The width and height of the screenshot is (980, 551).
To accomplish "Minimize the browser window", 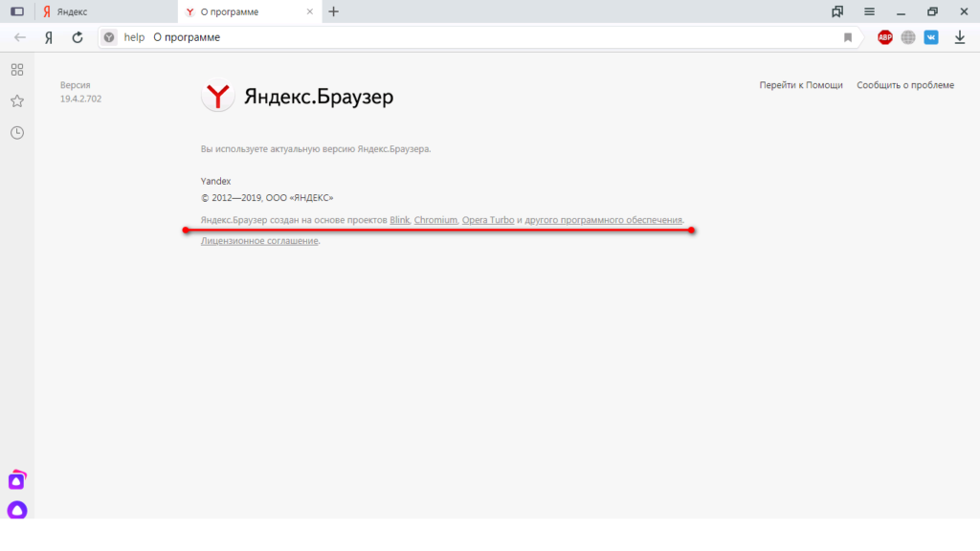I will click(x=901, y=11).
